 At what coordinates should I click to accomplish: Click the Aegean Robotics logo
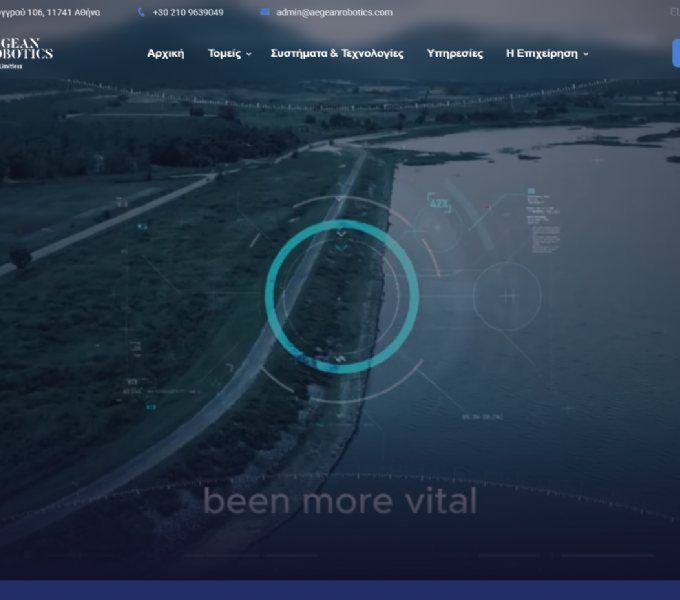(26, 53)
